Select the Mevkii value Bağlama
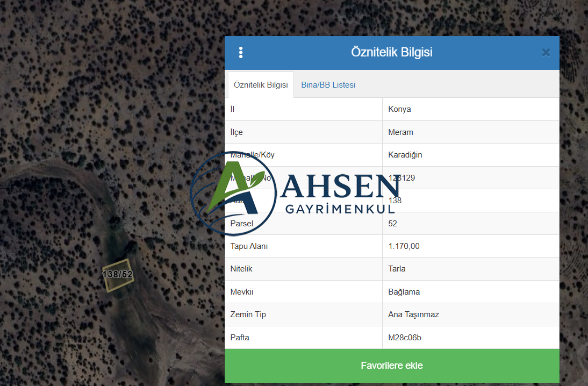 click(404, 292)
